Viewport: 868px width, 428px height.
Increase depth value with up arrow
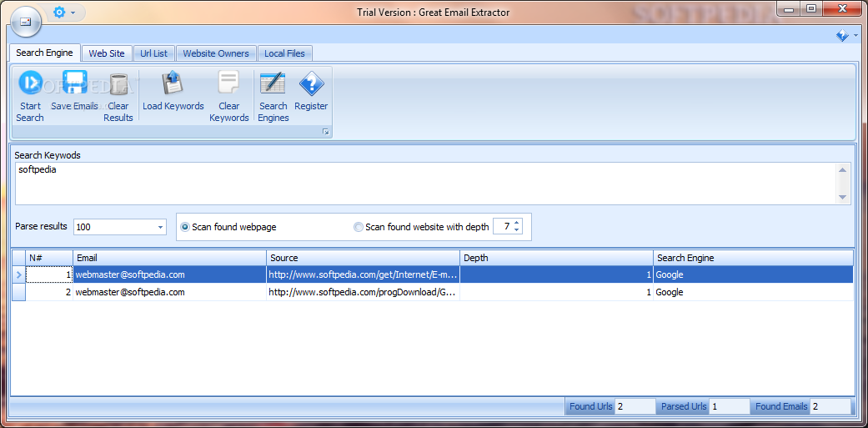pyautogui.click(x=516, y=223)
